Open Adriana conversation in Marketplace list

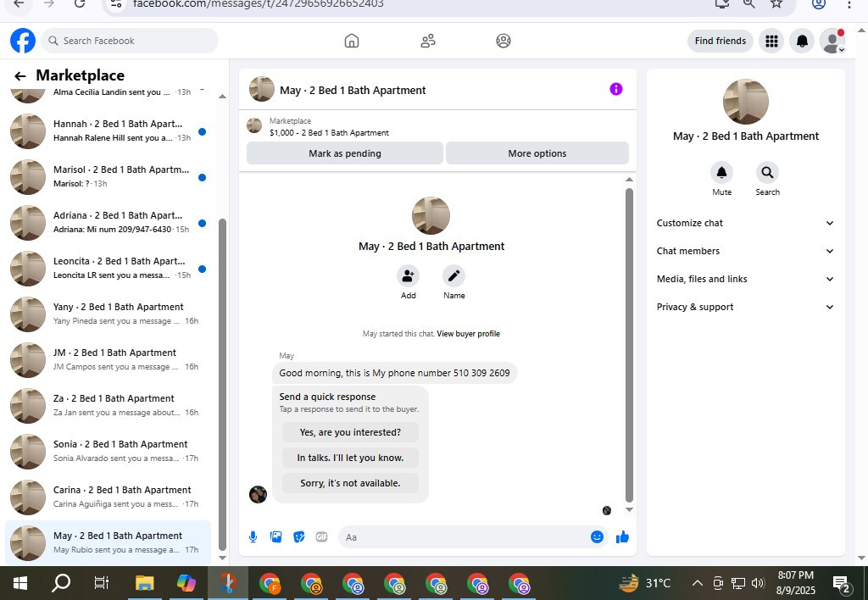tap(108, 223)
